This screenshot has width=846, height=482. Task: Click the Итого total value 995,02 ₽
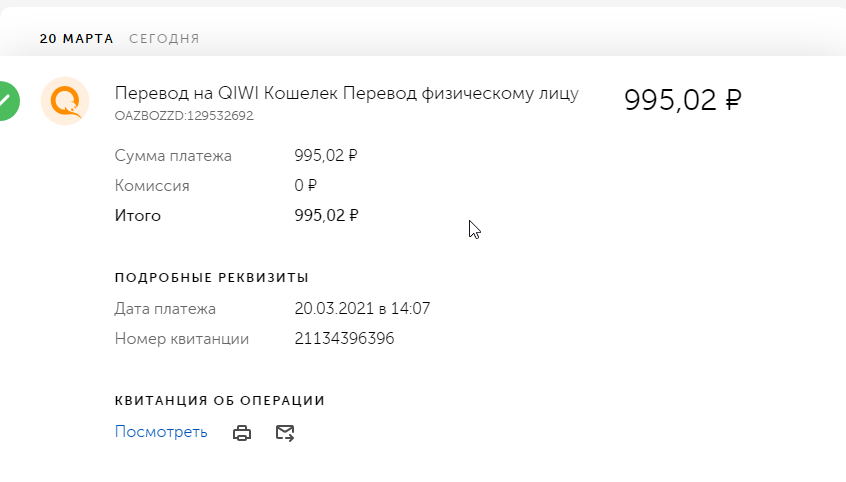point(326,215)
